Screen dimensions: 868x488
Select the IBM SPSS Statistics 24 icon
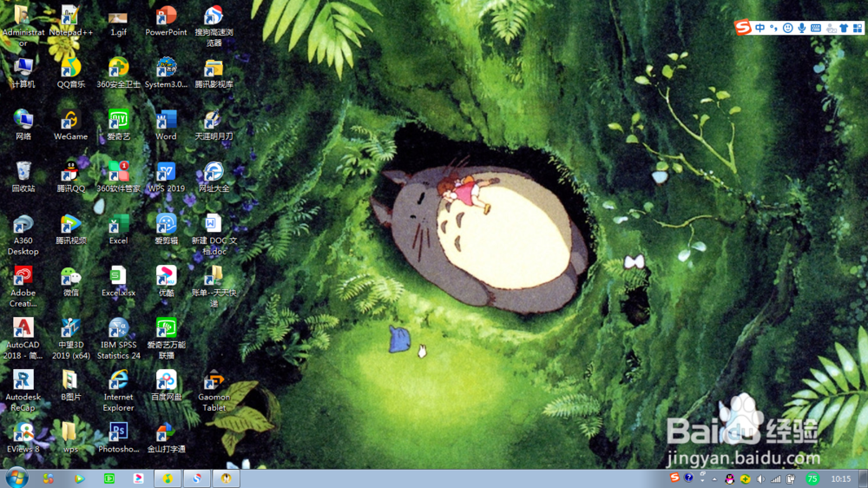click(118, 339)
